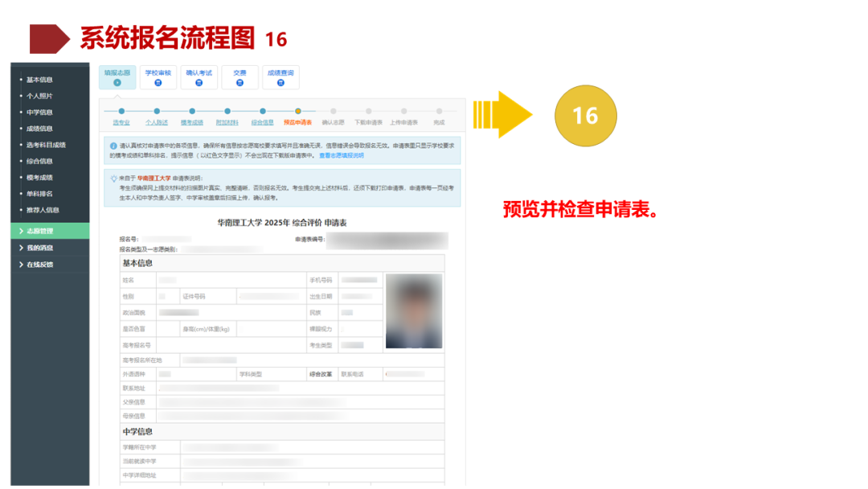Select 成绩信息 in the sidebar

click(39, 129)
